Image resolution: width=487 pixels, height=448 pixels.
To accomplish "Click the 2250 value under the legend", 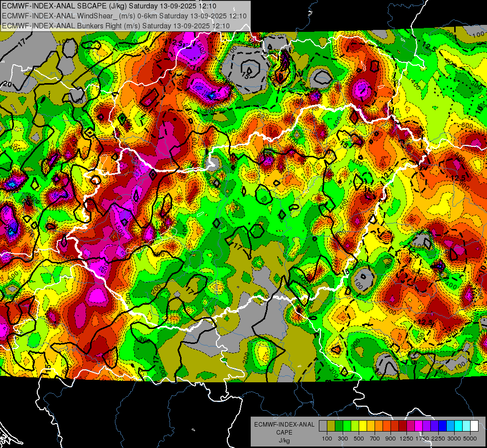I will point(439,439).
